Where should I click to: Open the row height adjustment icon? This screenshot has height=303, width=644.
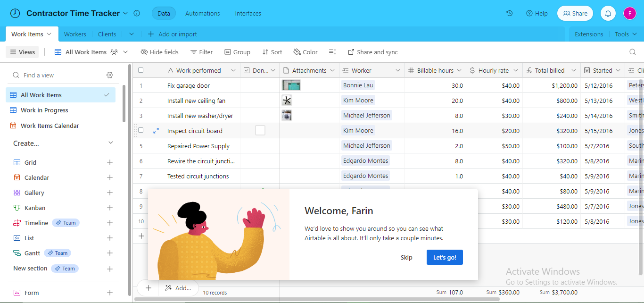tap(332, 52)
